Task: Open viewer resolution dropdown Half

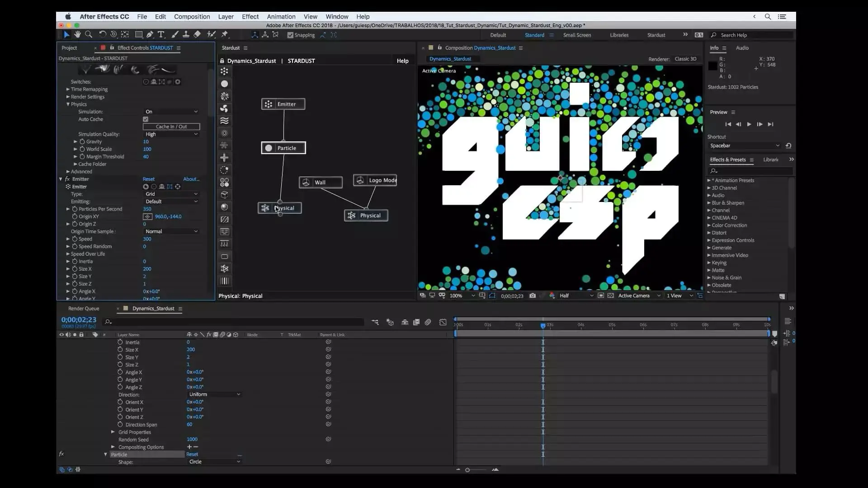Action: tap(576, 296)
